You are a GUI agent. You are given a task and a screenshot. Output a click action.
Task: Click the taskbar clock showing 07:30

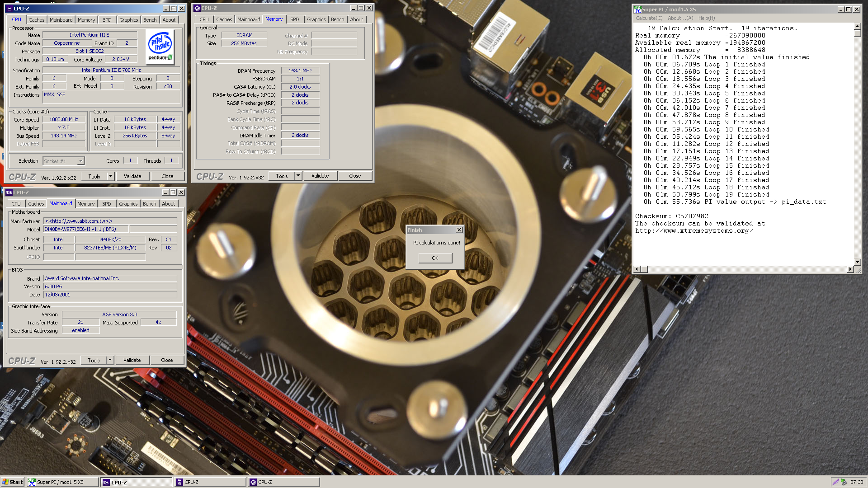coord(856,482)
